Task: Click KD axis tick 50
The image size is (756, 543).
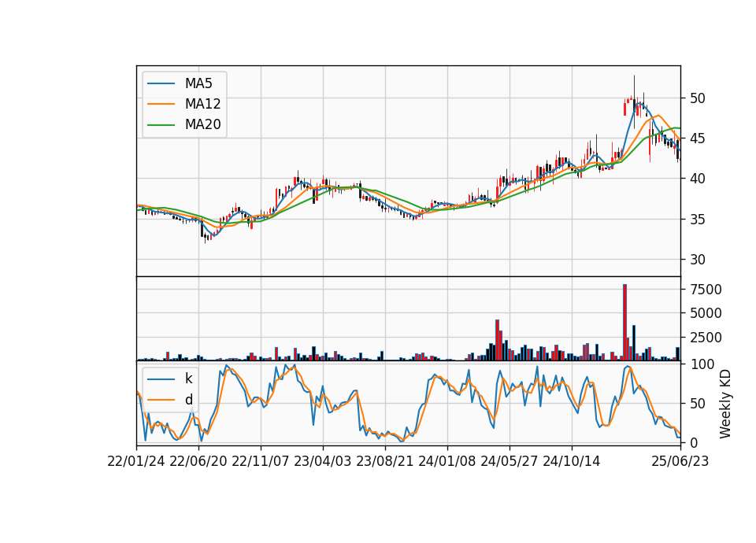Action: click(697, 403)
